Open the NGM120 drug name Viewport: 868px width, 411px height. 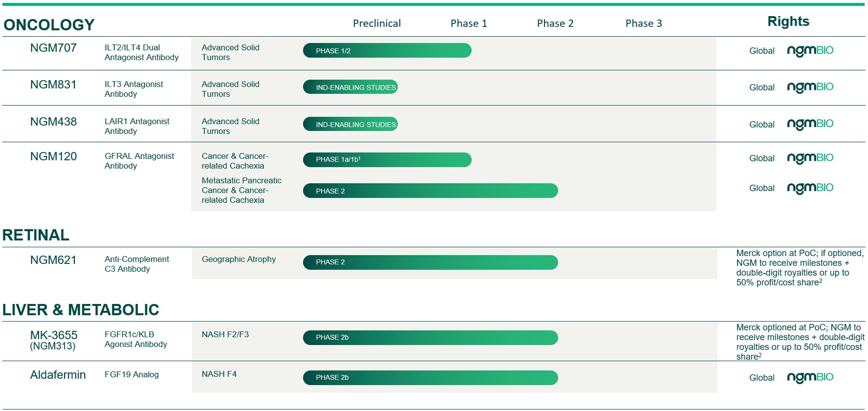coord(53,156)
